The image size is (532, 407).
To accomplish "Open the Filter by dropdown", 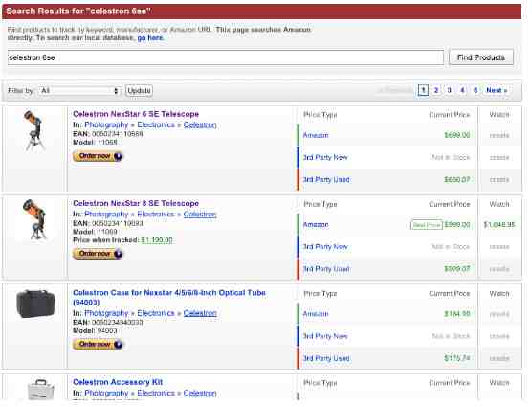I will [x=79, y=91].
